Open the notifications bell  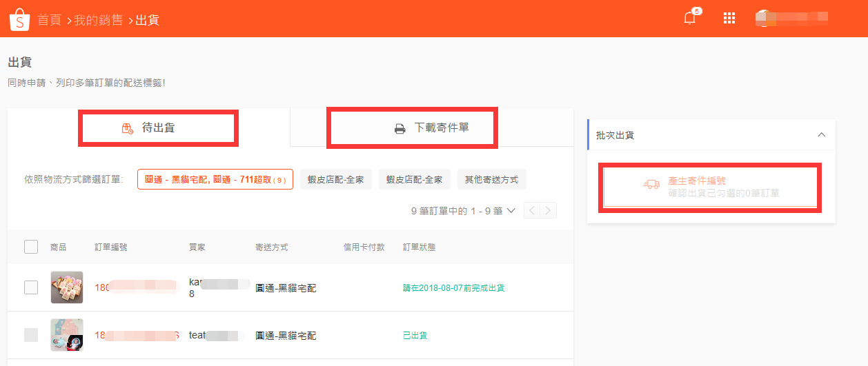[x=689, y=19]
